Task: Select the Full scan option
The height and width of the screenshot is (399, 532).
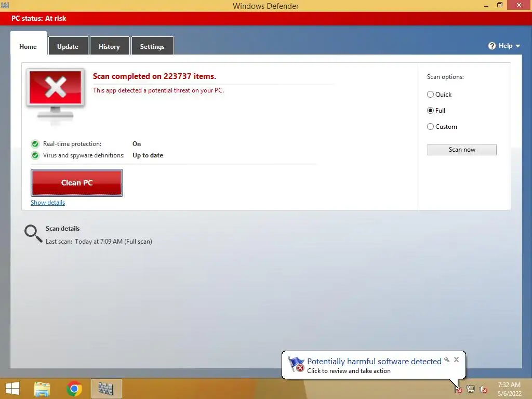Action: point(436,111)
